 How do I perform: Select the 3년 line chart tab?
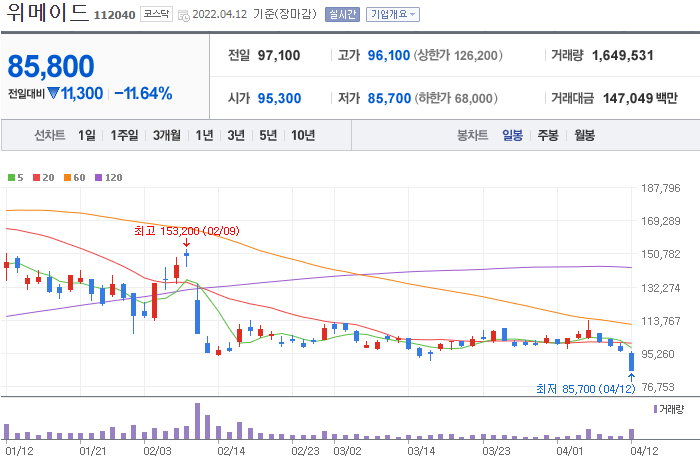(x=236, y=135)
